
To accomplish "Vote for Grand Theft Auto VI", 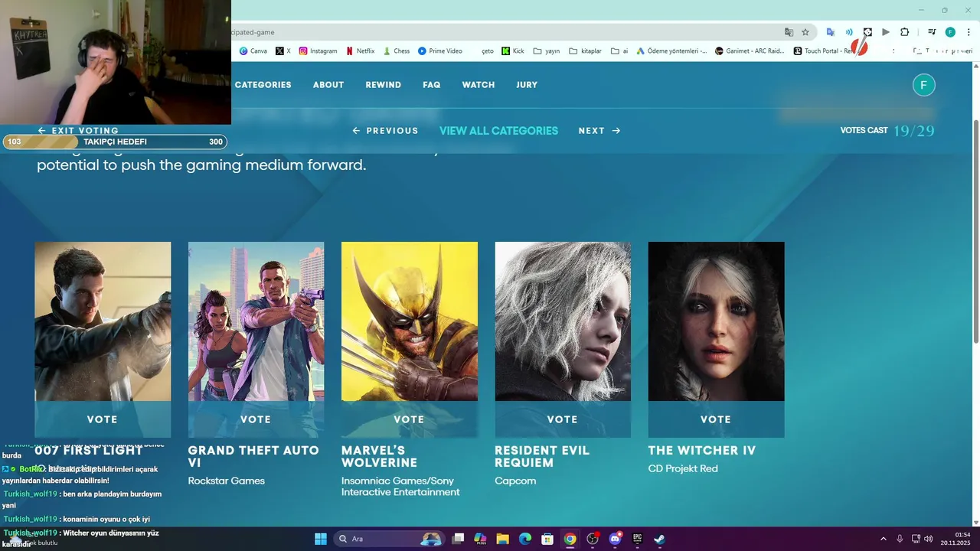I will tap(256, 419).
